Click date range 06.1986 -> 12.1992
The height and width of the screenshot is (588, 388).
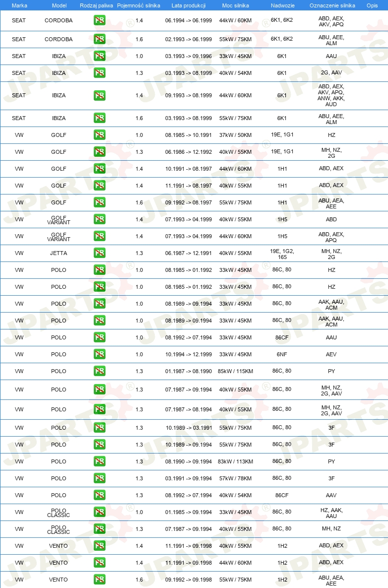point(189,151)
